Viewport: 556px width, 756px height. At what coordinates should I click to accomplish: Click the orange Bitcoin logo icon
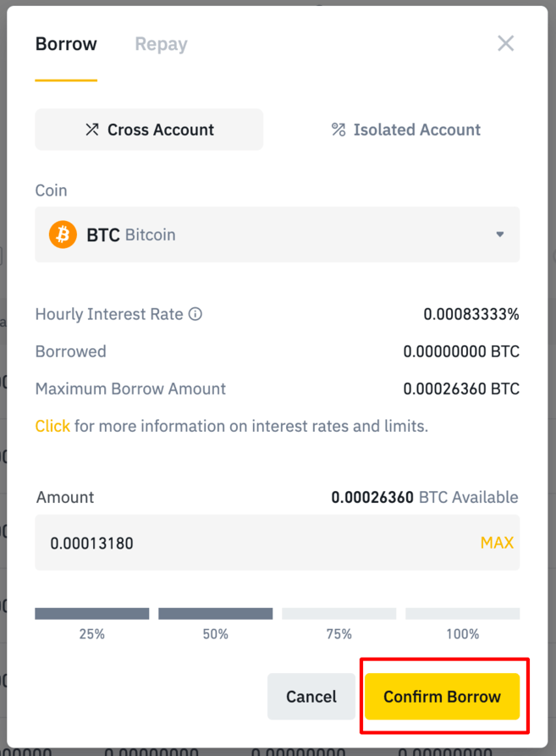click(63, 235)
